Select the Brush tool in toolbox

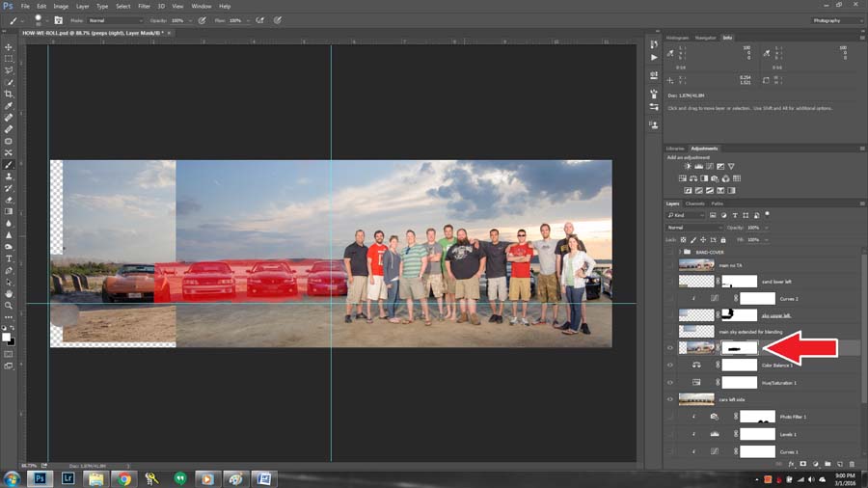(x=9, y=164)
